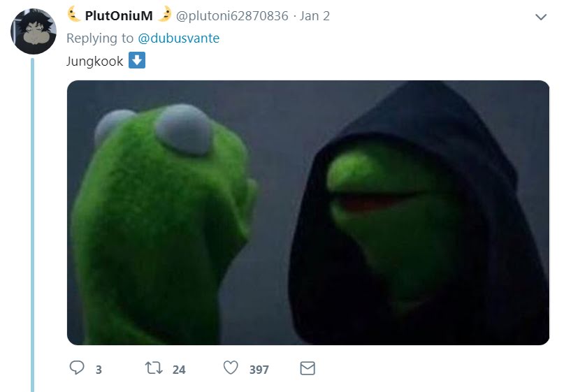
Task: Click the blue thread connector line
Action: point(32,224)
